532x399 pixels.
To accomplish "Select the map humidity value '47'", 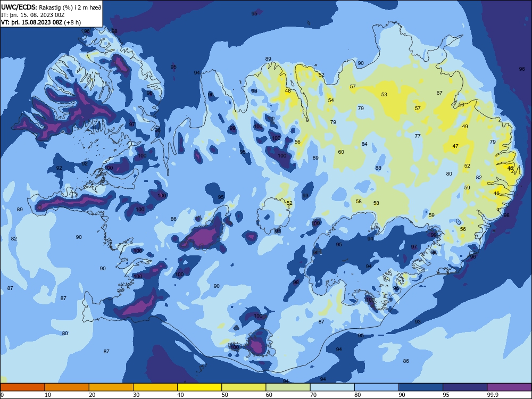I will click(455, 146).
